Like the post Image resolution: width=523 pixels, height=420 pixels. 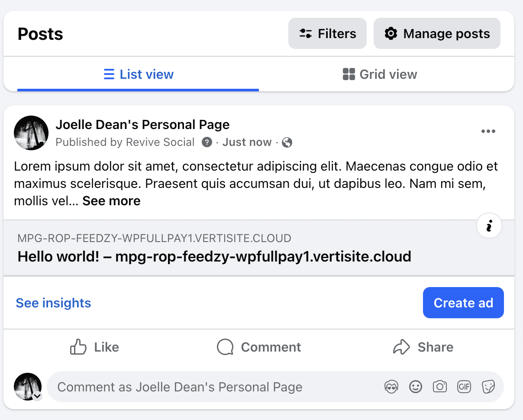(x=94, y=347)
